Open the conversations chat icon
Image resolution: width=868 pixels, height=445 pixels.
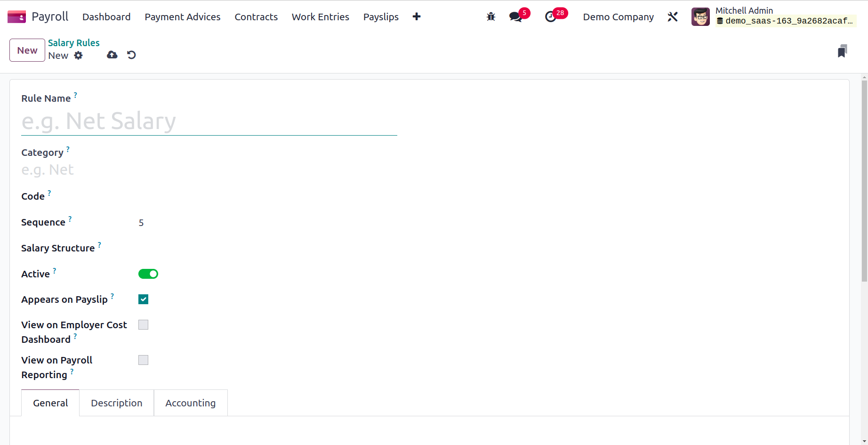pyautogui.click(x=516, y=17)
